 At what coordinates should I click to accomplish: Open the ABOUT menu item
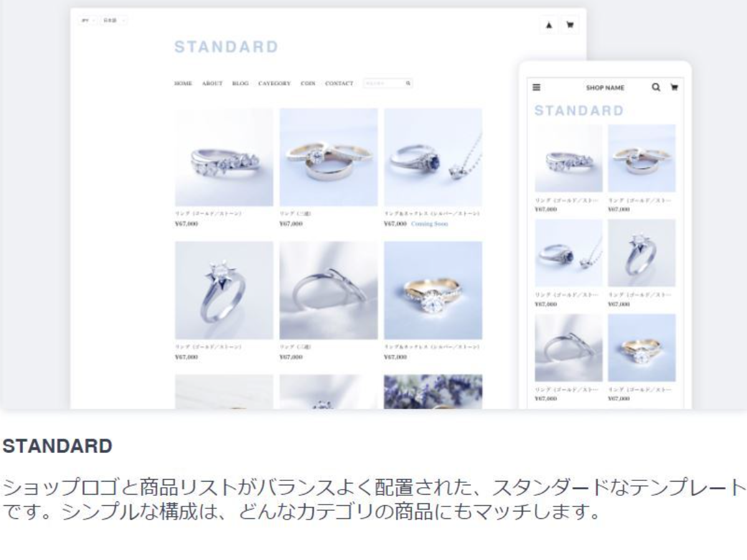[212, 83]
